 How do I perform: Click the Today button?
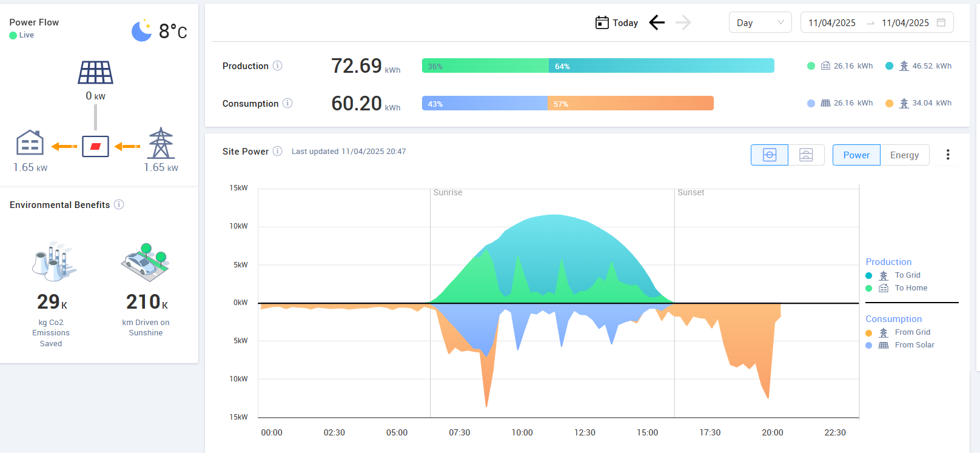tap(617, 23)
